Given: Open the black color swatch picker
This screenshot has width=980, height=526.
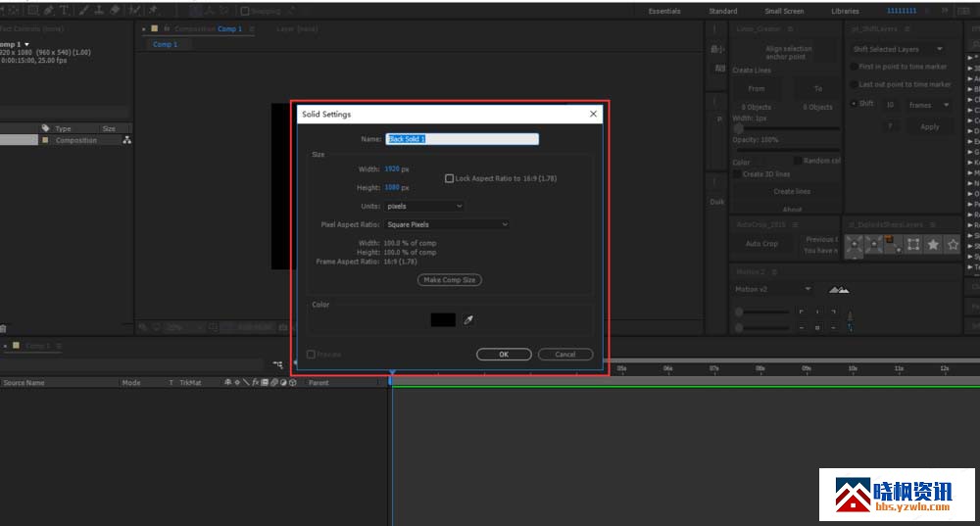Looking at the screenshot, I should click(443, 320).
